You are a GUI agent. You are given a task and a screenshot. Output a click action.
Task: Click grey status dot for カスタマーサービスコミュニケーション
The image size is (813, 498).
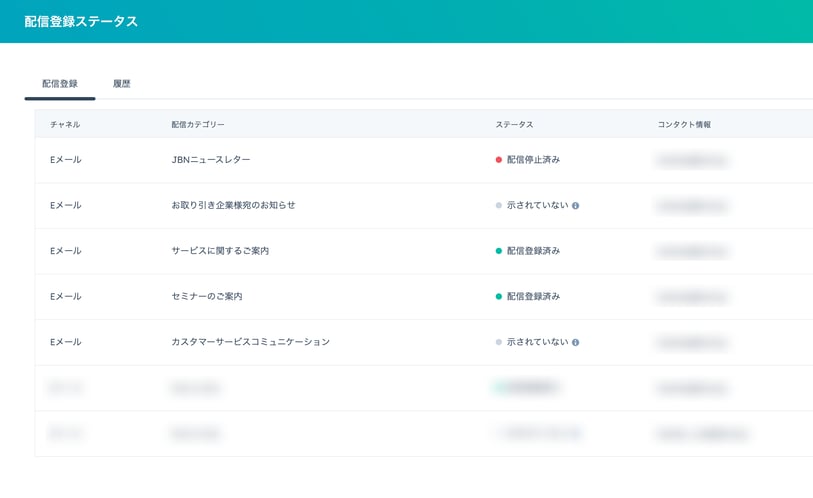click(x=499, y=342)
